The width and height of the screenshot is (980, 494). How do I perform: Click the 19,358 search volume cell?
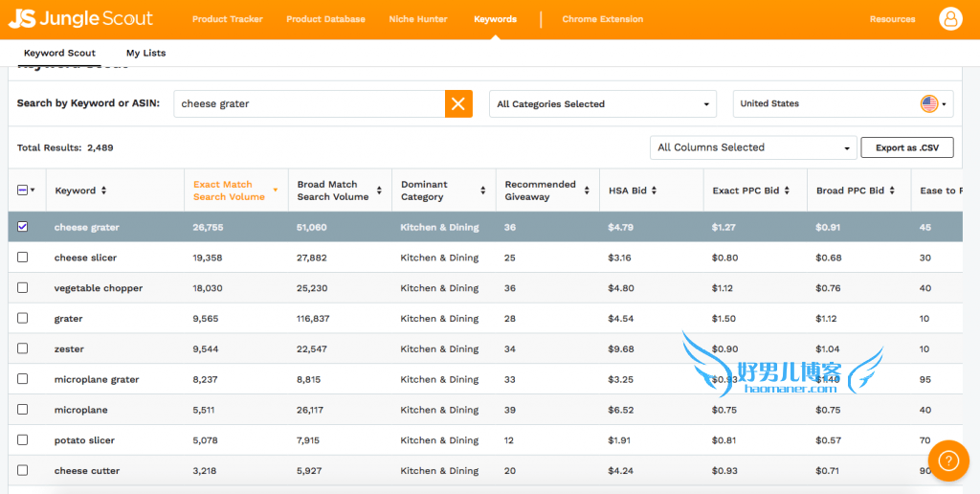[x=208, y=258]
